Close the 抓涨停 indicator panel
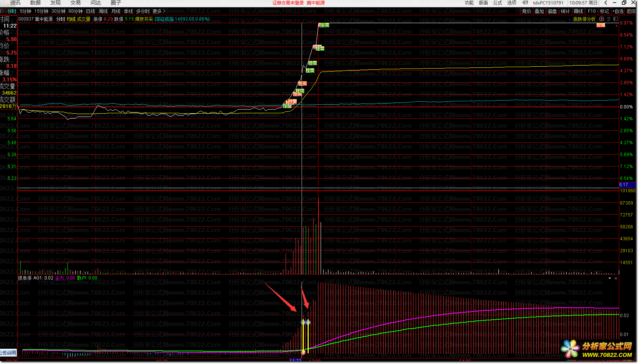The image size is (639, 364). tap(616, 278)
